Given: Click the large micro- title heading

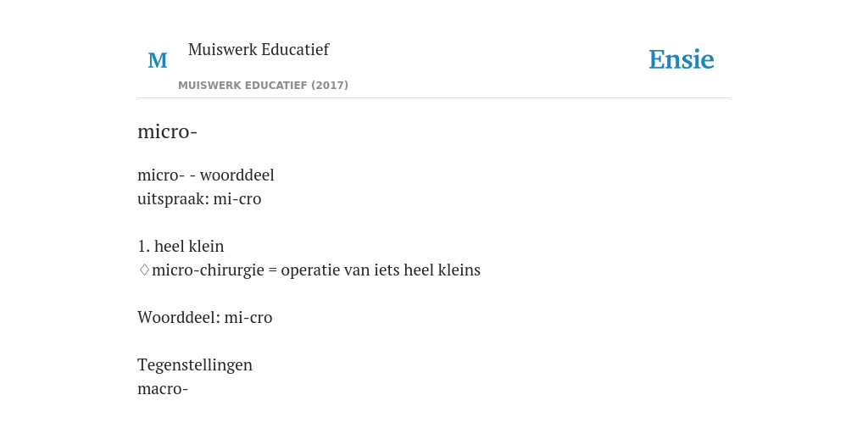Looking at the screenshot, I should click(x=167, y=131).
